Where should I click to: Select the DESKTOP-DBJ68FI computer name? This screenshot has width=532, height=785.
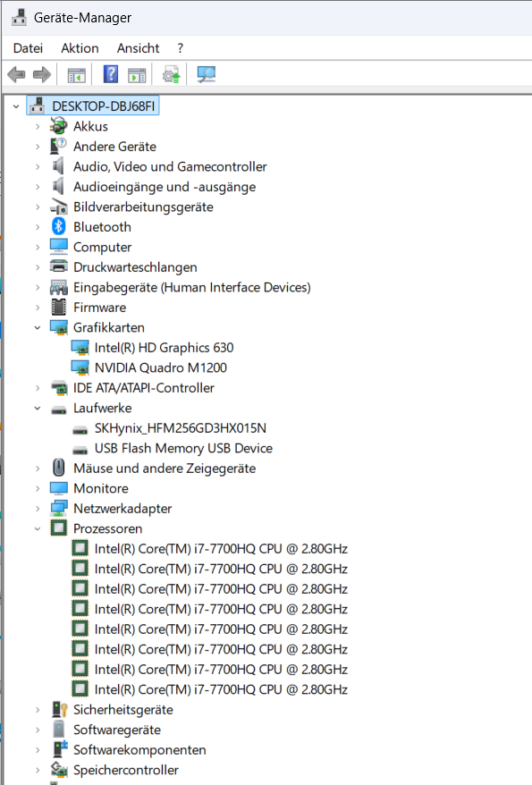point(103,106)
